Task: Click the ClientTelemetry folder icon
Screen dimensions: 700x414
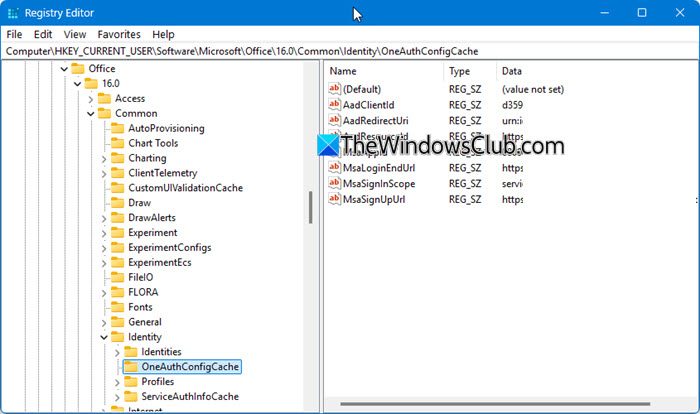Action: click(x=117, y=173)
